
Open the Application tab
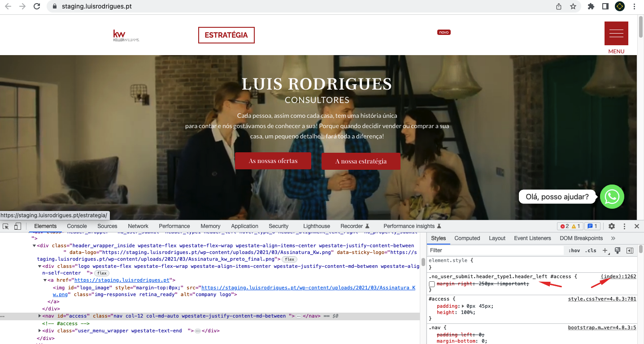click(244, 226)
